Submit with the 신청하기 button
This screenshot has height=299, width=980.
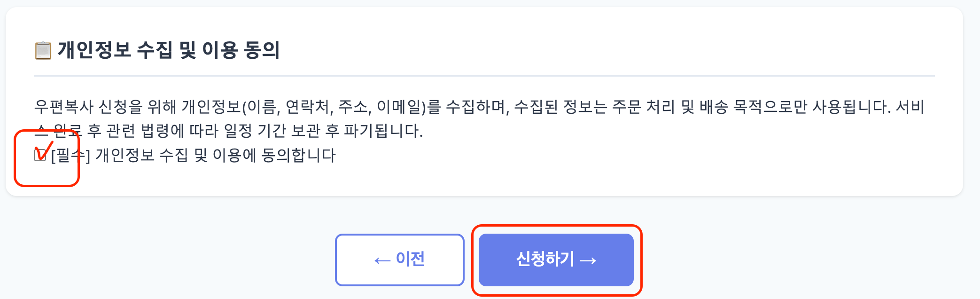556,260
